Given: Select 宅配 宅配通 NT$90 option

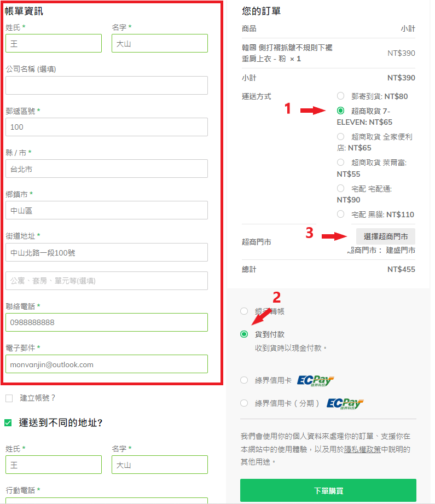Looking at the screenshot, I should (x=340, y=188).
